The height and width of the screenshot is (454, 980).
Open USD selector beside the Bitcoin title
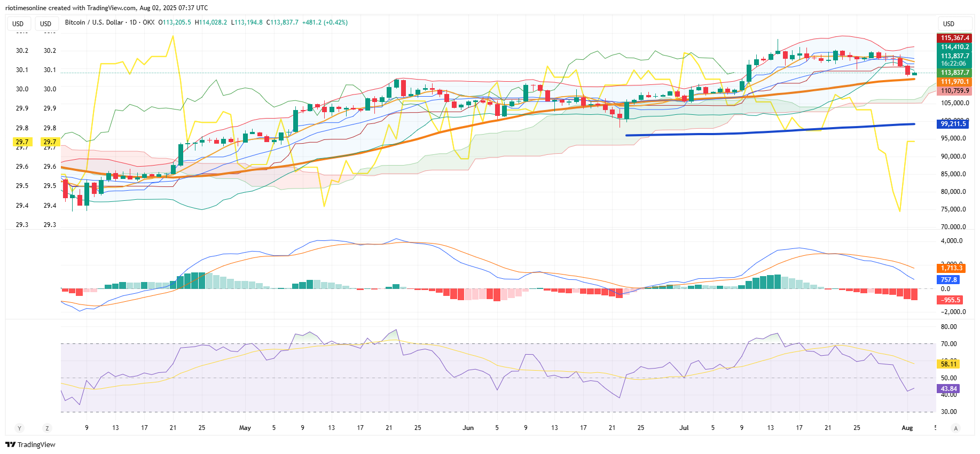46,24
